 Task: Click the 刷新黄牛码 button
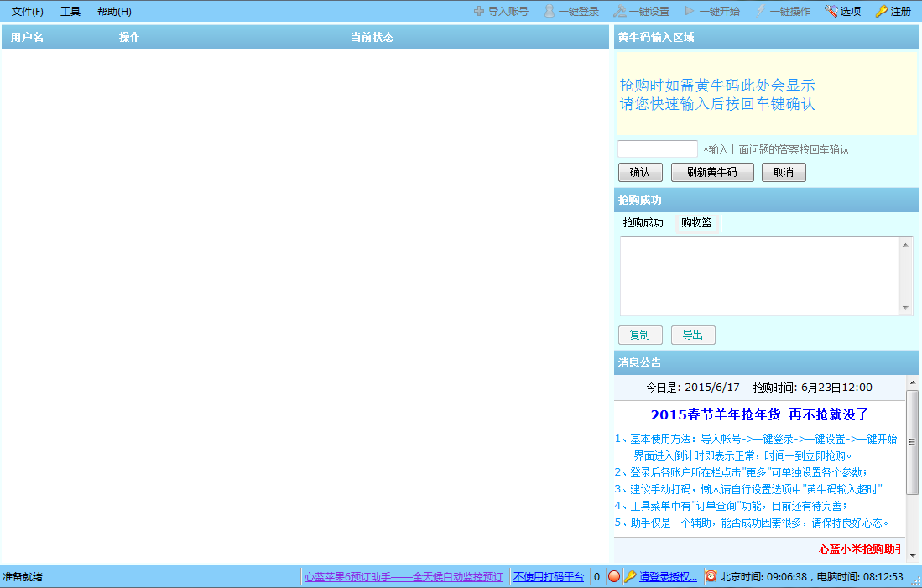click(712, 172)
